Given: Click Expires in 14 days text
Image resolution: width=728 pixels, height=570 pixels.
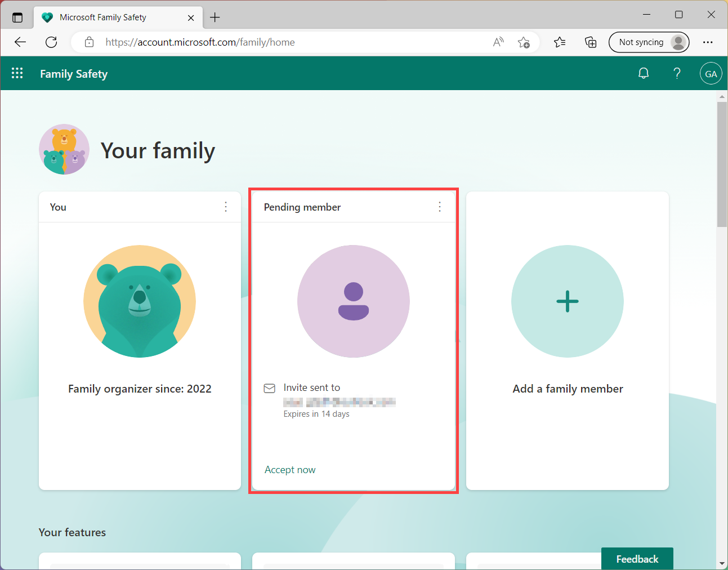Looking at the screenshot, I should (316, 414).
